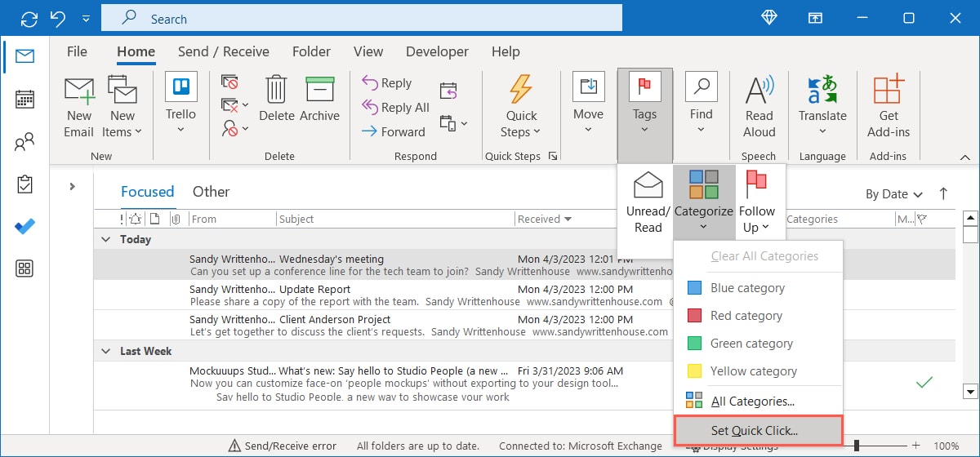Collapse the Today message group
The width and height of the screenshot is (980, 457).
pos(105,239)
